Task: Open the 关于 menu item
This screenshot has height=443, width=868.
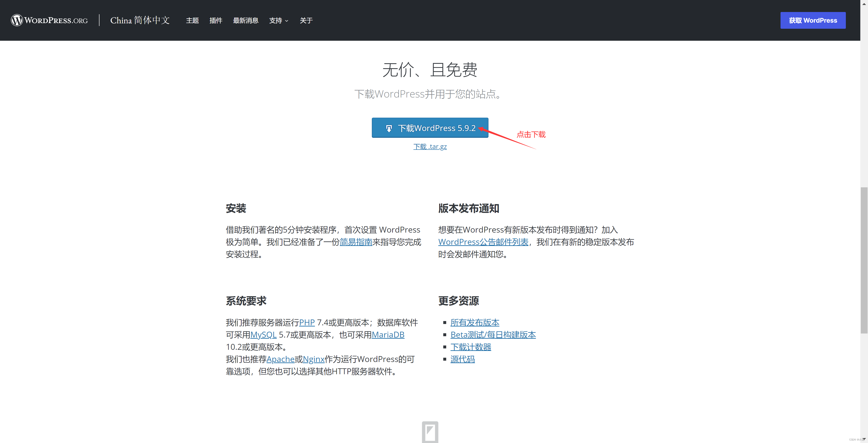Action: 306,21
